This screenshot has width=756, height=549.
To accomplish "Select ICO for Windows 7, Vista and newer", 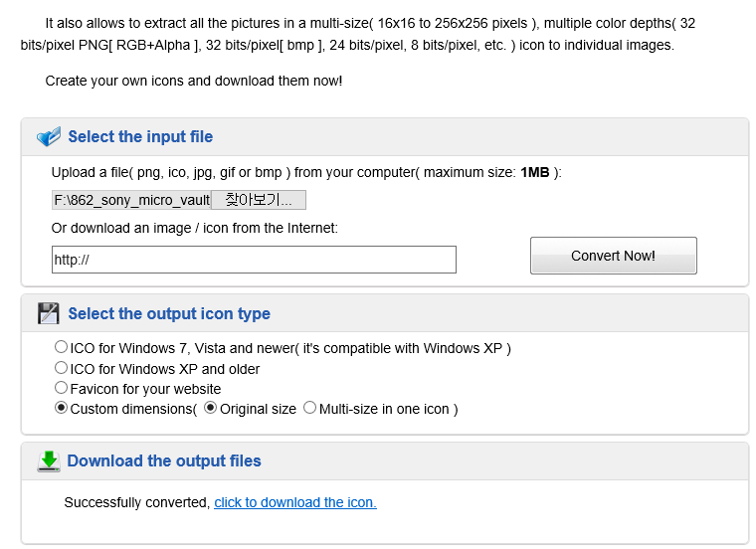I will 61,346.
